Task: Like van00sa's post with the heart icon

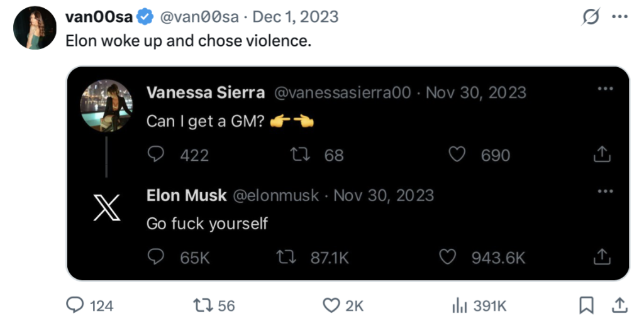Action: coord(331,305)
